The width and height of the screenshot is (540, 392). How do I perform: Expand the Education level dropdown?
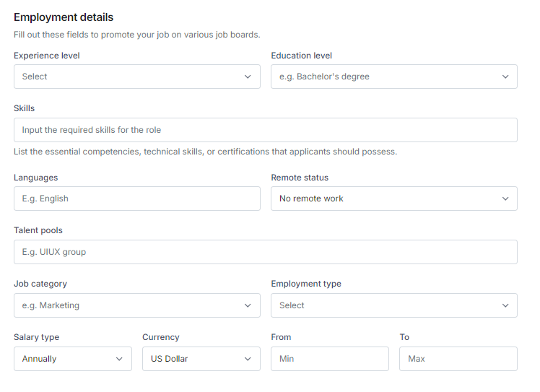pos(393,77)
